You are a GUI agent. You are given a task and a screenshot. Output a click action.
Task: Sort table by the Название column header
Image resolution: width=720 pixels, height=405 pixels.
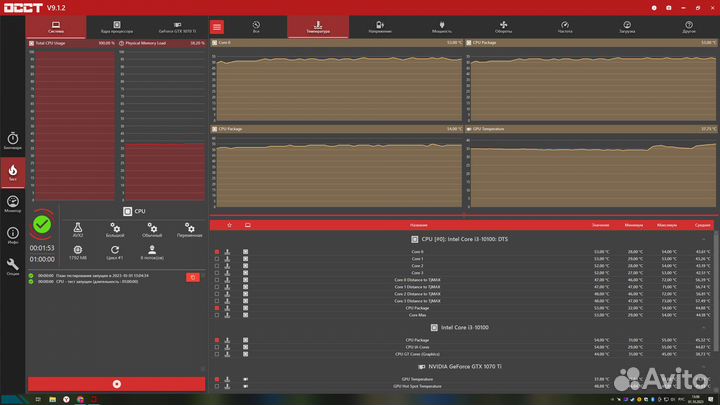[418, 225]
